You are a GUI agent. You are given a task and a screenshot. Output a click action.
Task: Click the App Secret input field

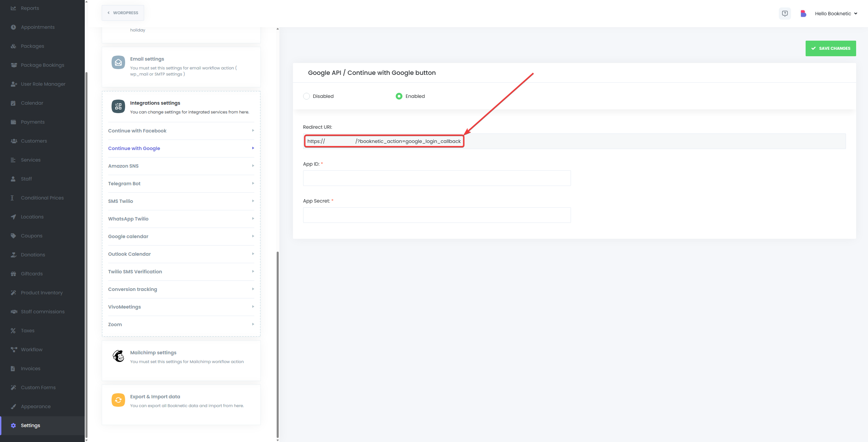click(437, 215)
